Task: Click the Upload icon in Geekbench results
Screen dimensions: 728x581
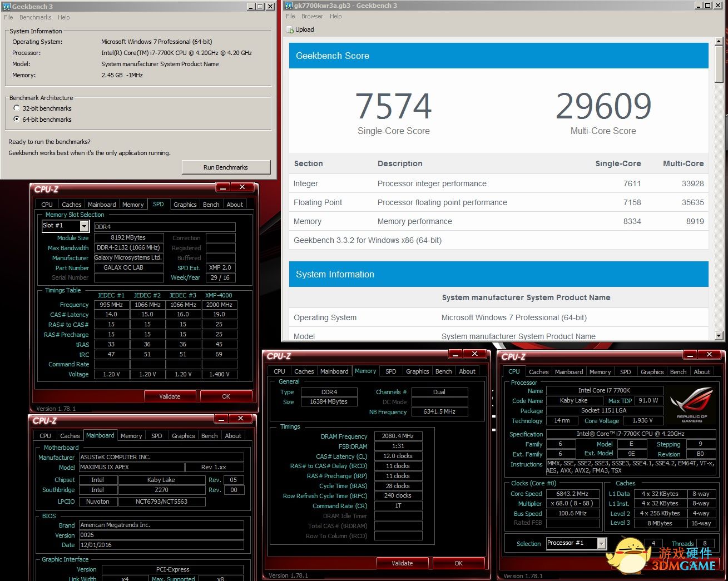Action: pyautogui.click(x=290, y=30)
